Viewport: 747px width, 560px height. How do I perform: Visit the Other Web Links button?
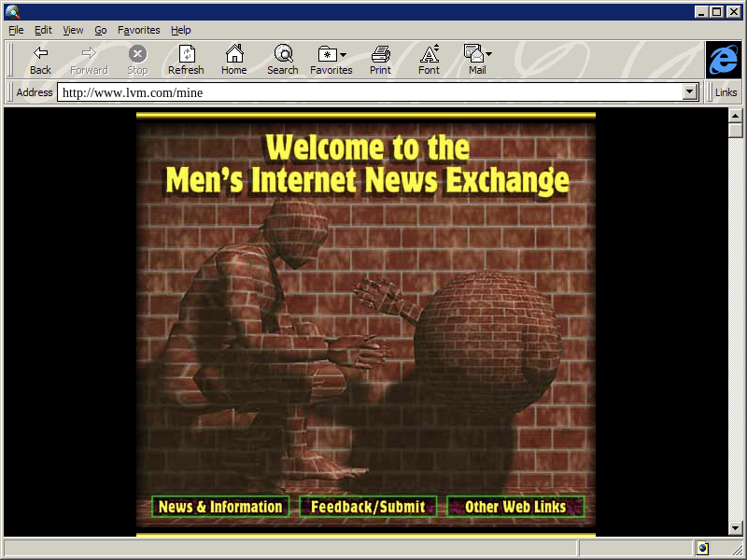point(515,507)
